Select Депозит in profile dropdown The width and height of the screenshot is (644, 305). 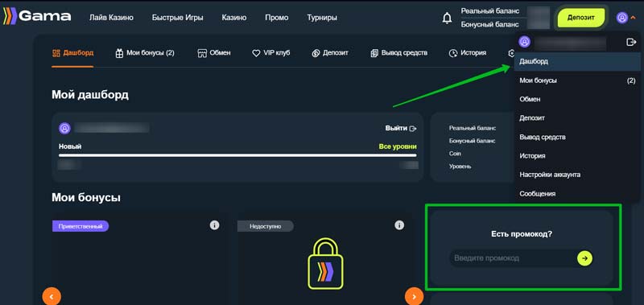coord(577,118)
